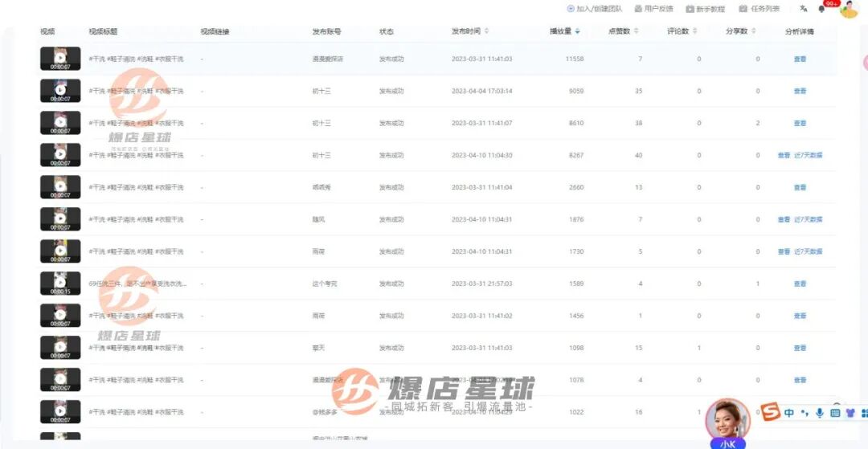Play the 00:00:15 long video thumbnail
Viewport: 868px width, 449px height.
click(x=60, y=283)
